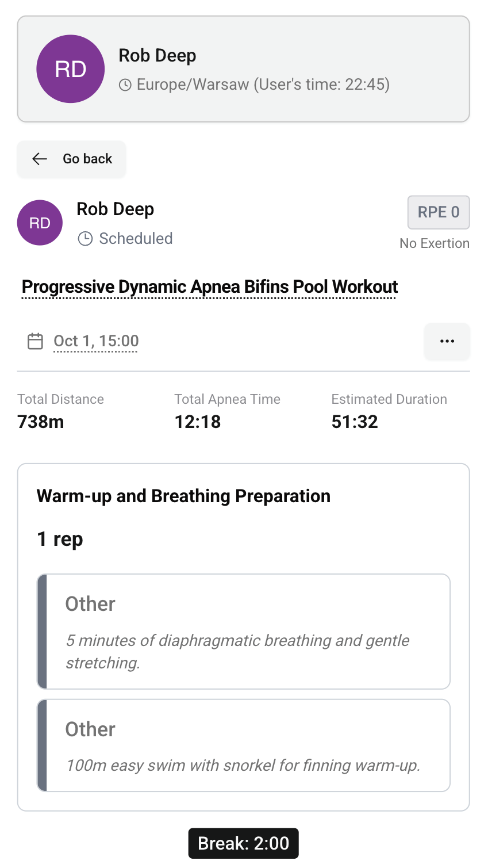This screenshot has width=488, height=868.
Task: Select the Go back button
Action: (71, 159)
